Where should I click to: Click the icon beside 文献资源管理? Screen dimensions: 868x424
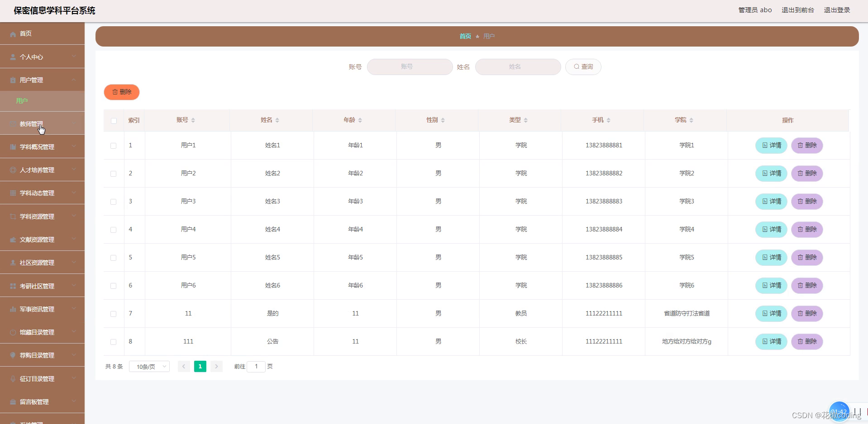(13, 240)
